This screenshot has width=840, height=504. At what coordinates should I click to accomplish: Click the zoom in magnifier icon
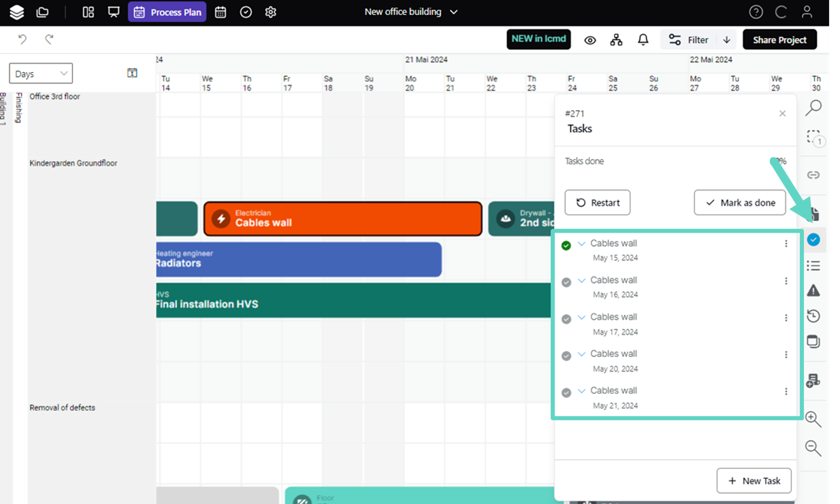point(813,419)
